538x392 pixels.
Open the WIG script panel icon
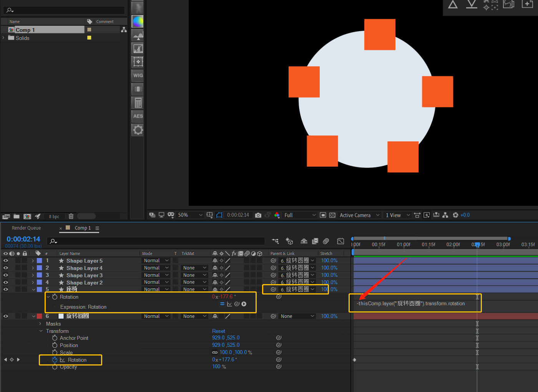138,75
